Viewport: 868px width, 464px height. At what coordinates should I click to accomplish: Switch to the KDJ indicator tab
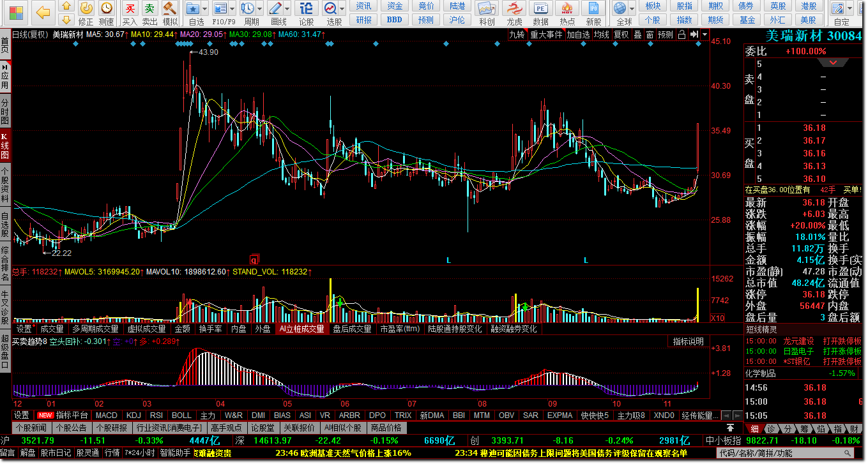pos(133,415)
